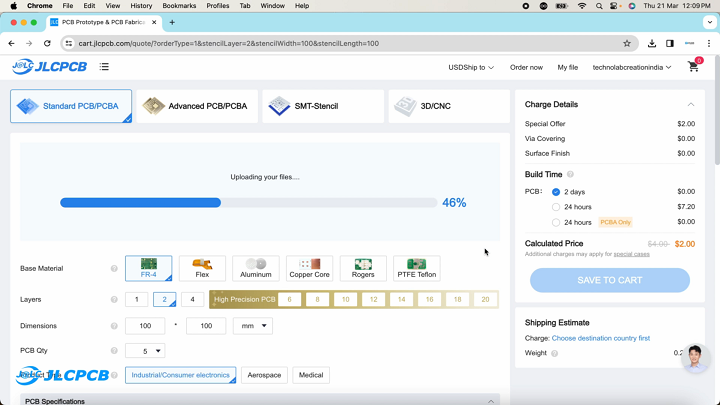The image size is (720, 405).
Task: Open the PCB Qty dropdown
Action: [145, 351]
